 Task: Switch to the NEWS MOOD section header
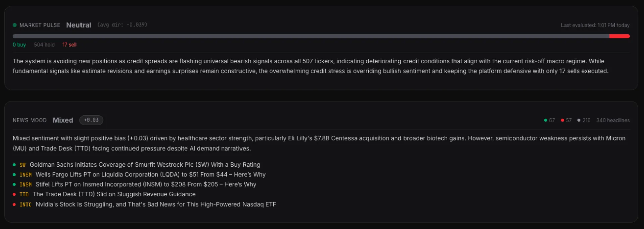tap(30, 120)
